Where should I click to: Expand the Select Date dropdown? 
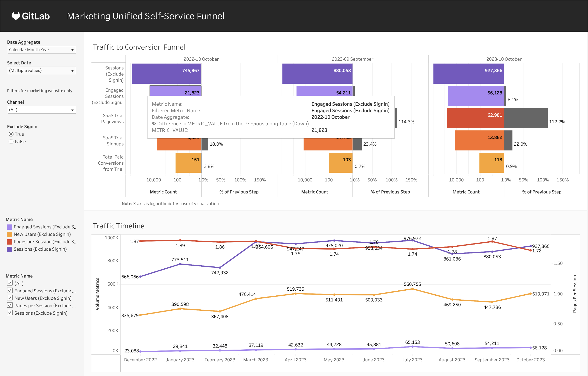pyautogui.click(x=42, y=70)
